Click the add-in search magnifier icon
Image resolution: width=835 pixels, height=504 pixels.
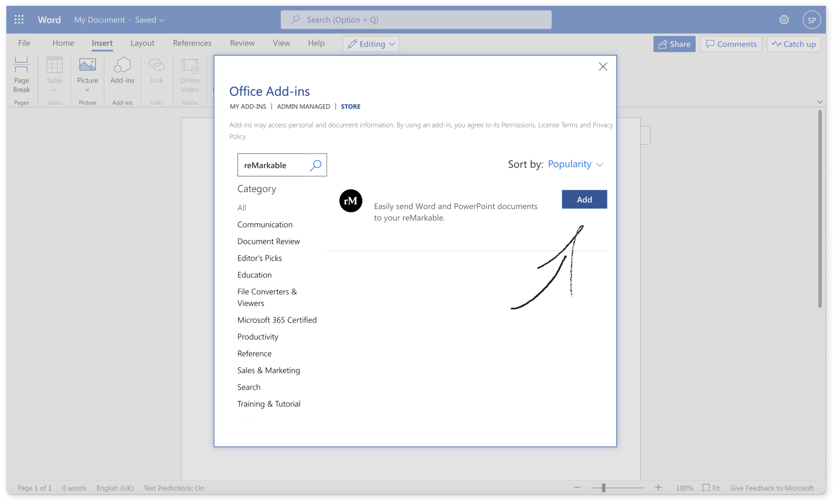(x=316, y=165)
